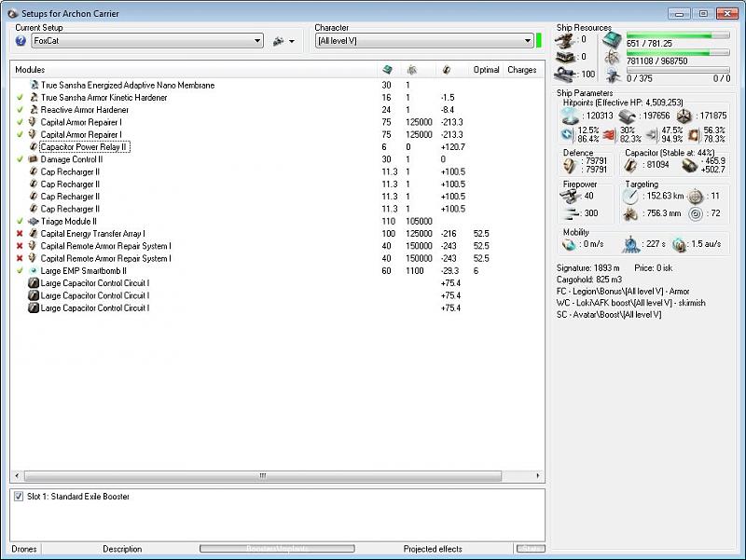
Task: Click the Reactive Armor Hardener module icon
Action: (x=34, y=110)
